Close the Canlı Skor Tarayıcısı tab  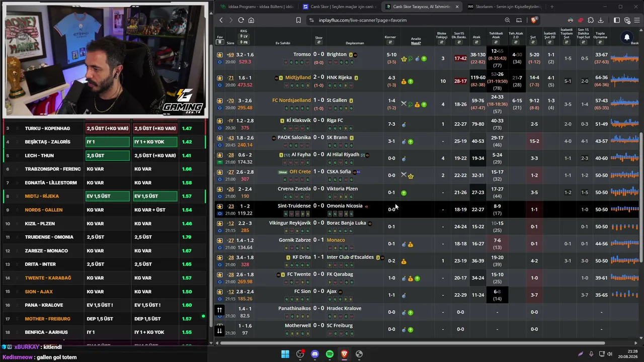point(457,7)
